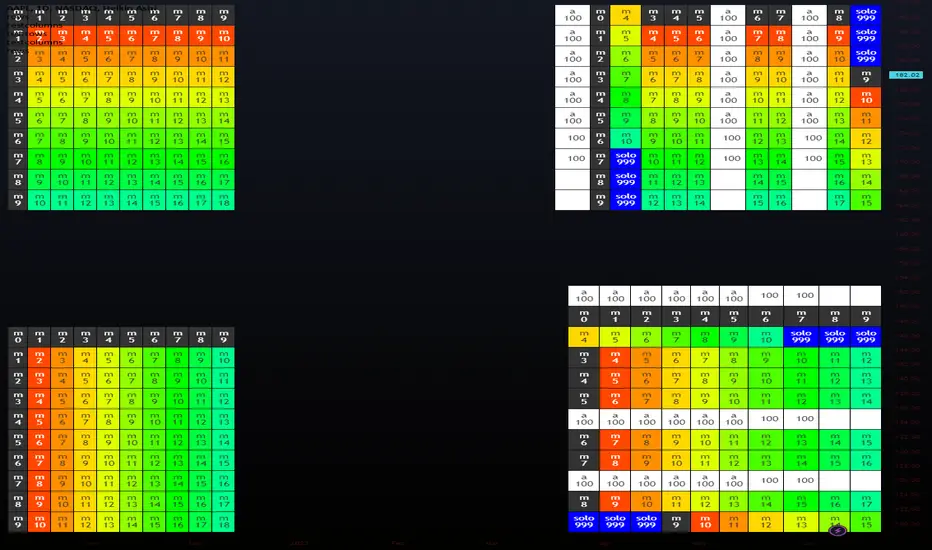The image size is (932, 550).
Task: Click row header "m 8" in lower-right table
Action: coord(584,501)
